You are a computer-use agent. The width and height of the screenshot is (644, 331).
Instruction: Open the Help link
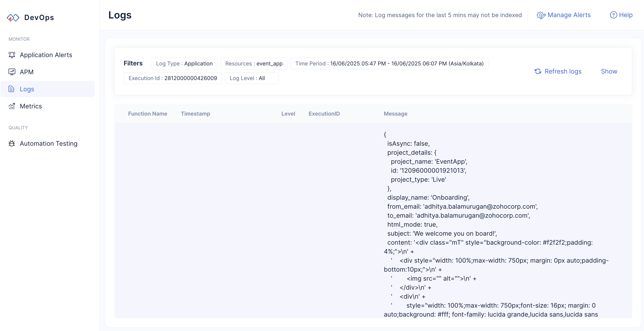point(621,15)
